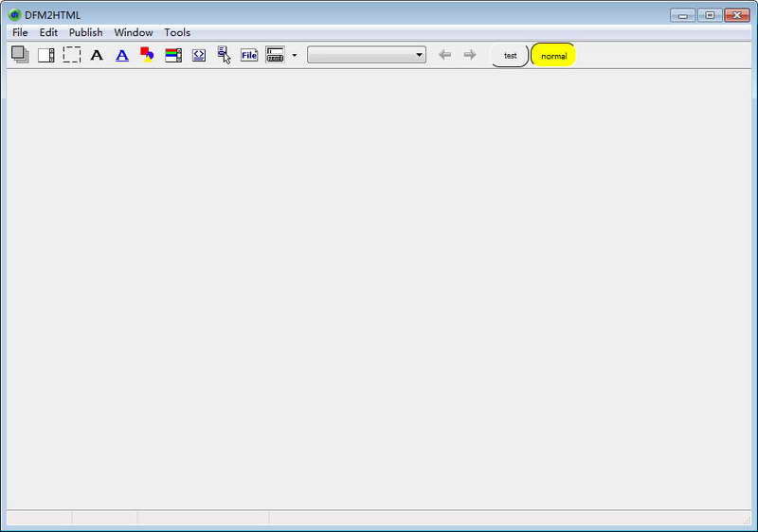Click the stacked pages icon in toolbar

point(20,55)
